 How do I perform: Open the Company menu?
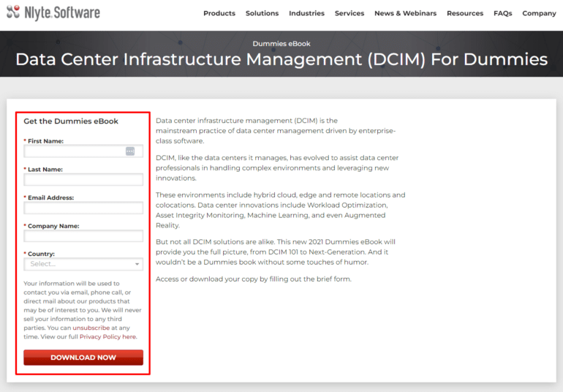click(x=539, y=13)
